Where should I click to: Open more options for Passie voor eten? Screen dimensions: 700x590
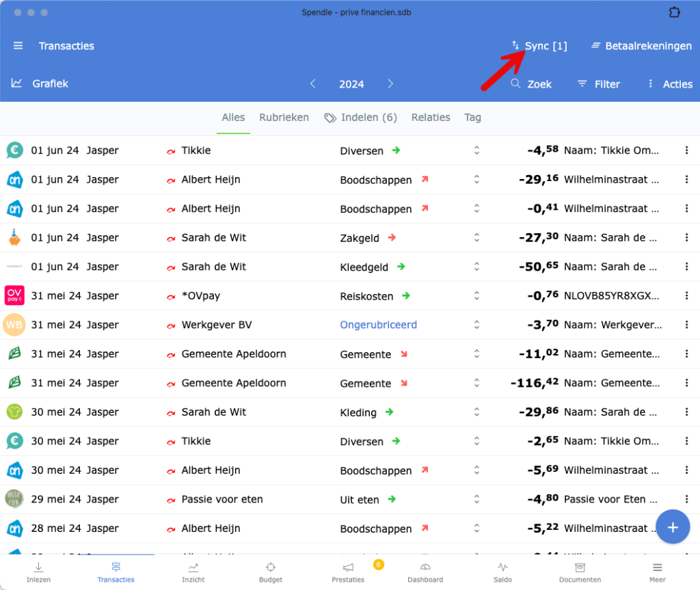tap(686, 499)
